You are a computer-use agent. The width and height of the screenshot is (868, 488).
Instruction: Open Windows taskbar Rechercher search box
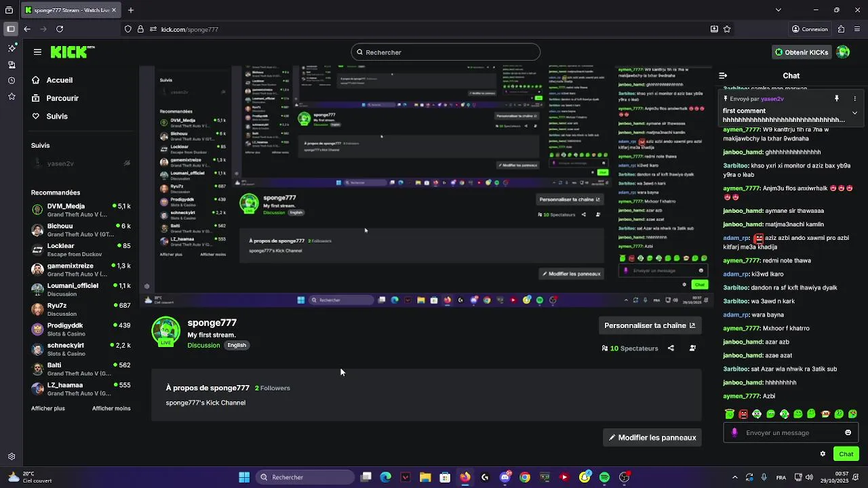tap(306, 477)
